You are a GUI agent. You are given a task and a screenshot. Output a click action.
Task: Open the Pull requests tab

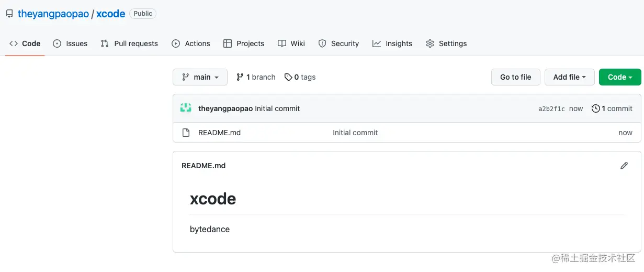(129, 43)
